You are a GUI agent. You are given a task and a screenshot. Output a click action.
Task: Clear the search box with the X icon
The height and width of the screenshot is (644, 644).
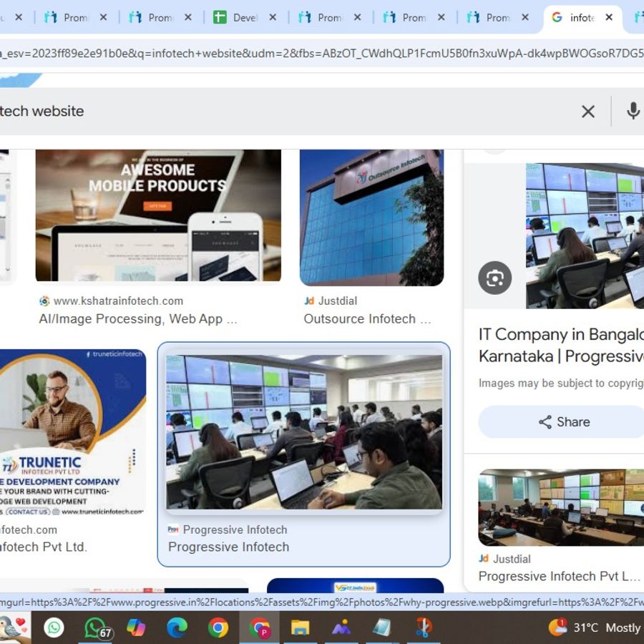(x=588, y=112)
